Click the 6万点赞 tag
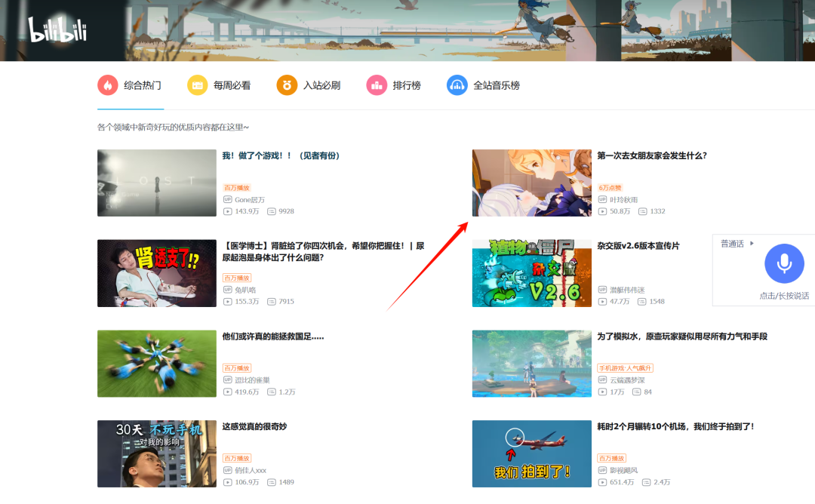The width and height of the screenshot is (815, 504). (610, 188)
